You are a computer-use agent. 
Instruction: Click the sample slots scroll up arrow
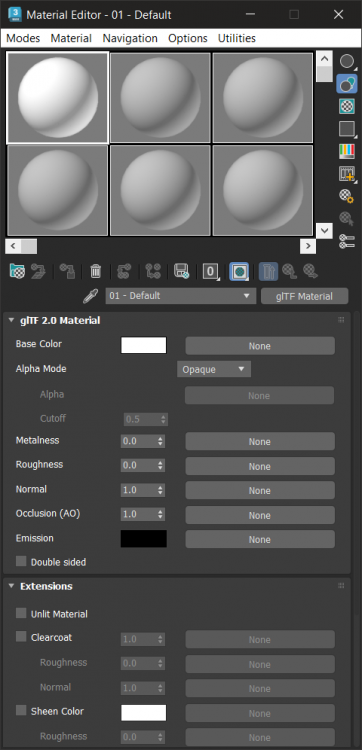coord(325,59)
